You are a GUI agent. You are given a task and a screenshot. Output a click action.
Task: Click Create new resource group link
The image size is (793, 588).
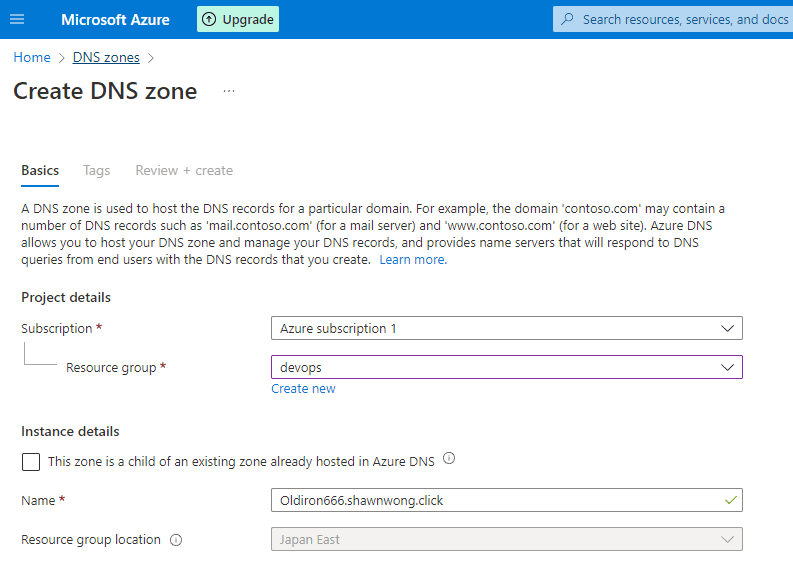pyautogui.click(x=303, y=389)
